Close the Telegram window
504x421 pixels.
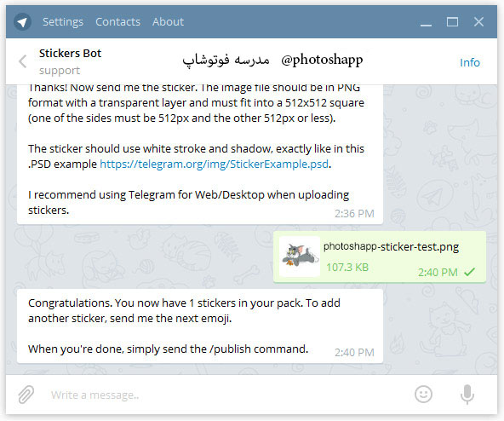pos(478,22)
